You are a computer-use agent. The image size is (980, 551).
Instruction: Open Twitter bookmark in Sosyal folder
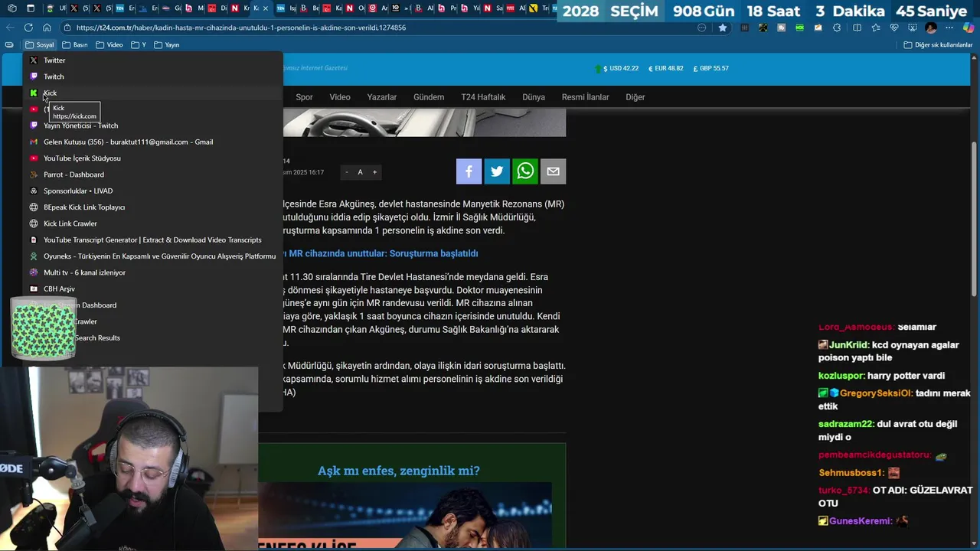153,60
